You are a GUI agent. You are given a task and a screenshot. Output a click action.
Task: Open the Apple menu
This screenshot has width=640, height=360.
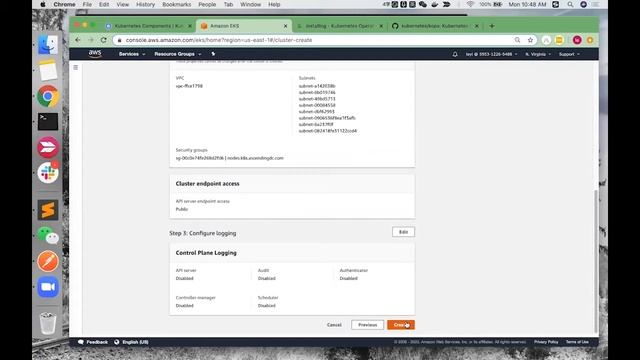click(42, 4)
